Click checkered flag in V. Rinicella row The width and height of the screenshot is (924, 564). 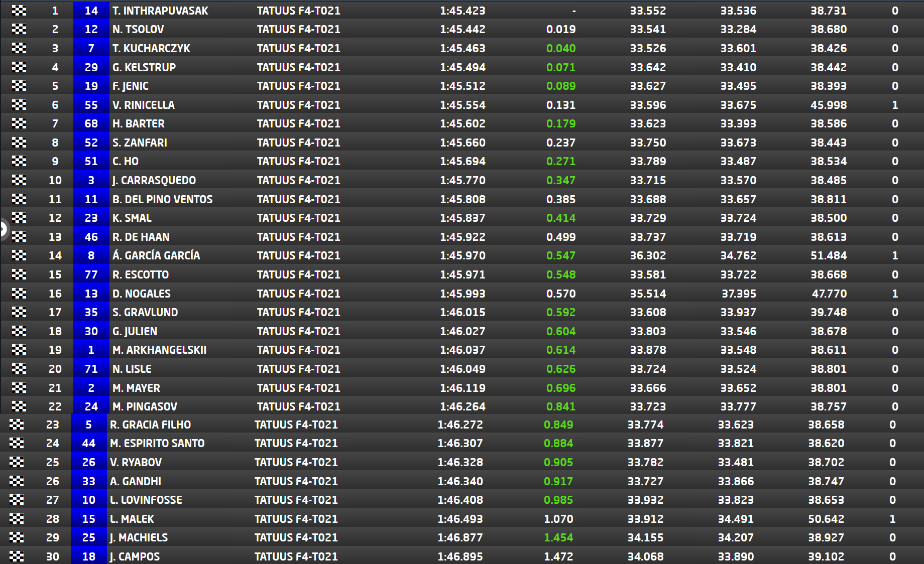pyautogui.click(x=19, y=105)
